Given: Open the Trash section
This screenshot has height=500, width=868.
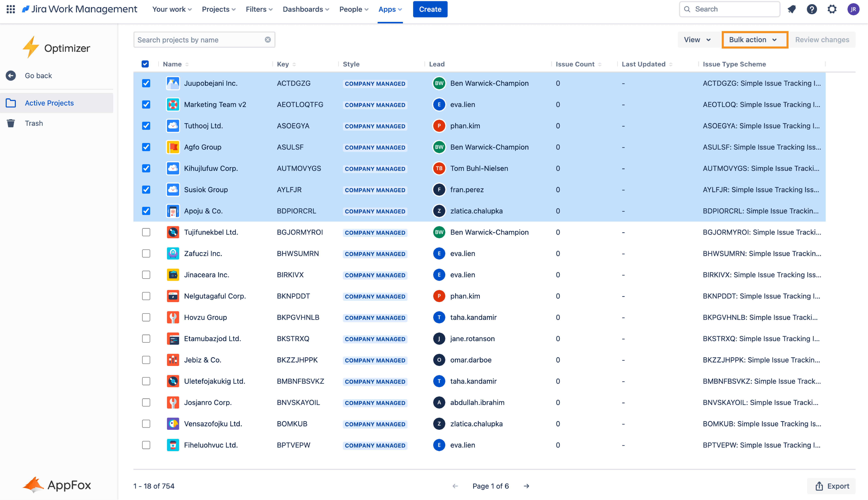Looking at the screenshot, I should pos(34,123).
